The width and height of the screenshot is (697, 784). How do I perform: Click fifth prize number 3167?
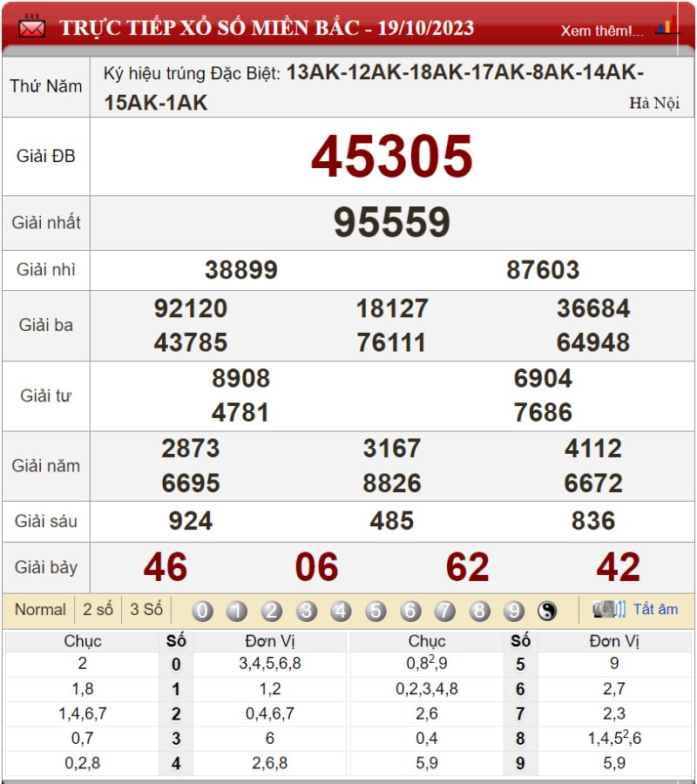[392, 448]
